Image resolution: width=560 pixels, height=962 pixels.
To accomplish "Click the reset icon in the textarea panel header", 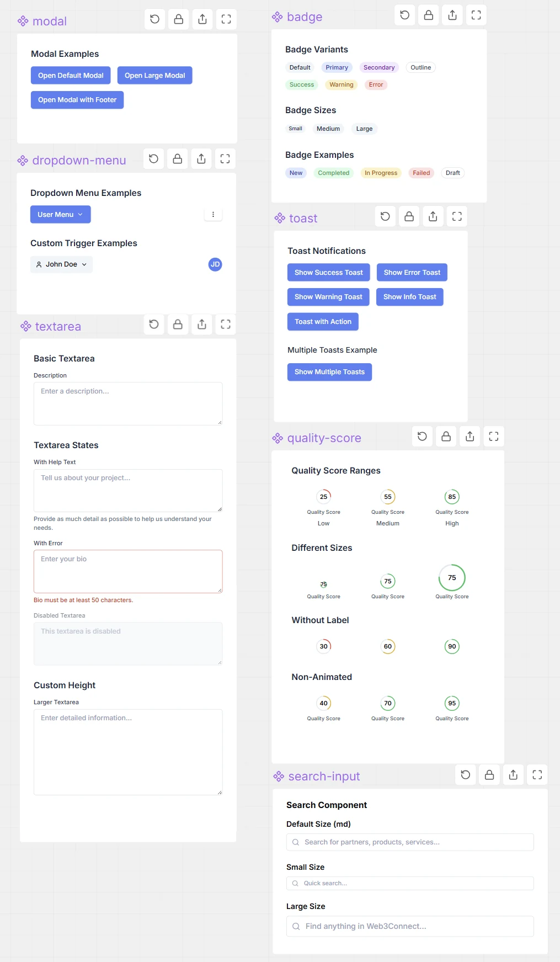I will click(x=154, y=325).
